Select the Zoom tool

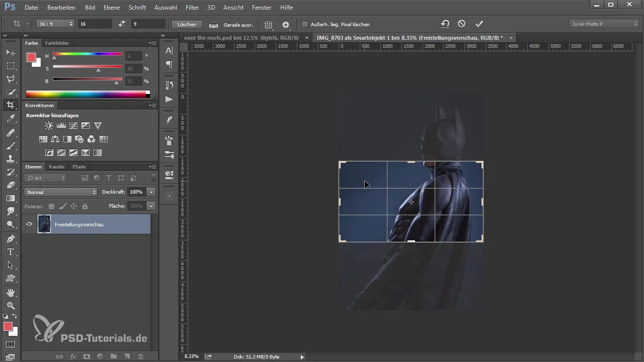tap(10, 305)
